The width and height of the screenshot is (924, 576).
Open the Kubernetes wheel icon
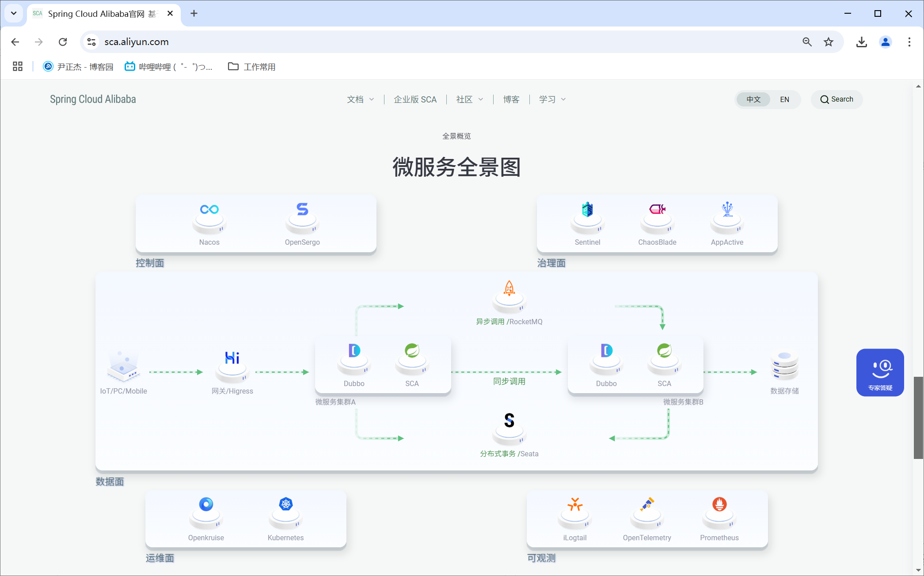(285, 504)
